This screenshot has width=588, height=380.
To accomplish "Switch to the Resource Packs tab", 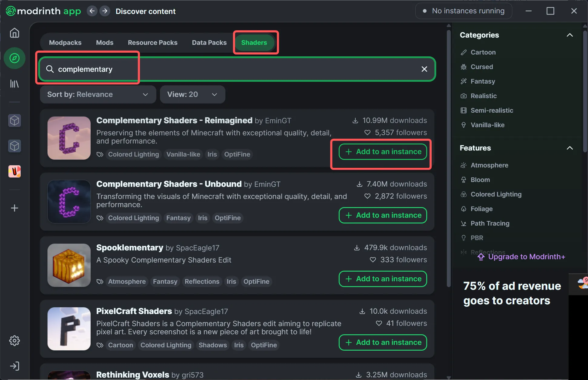I will point(152,43).
